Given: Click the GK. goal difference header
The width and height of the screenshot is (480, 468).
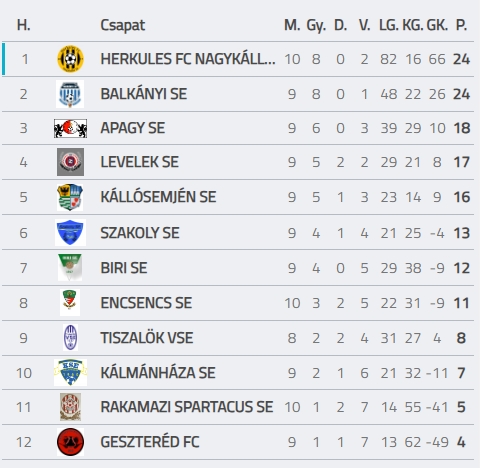Looking at the screenshot, I should (437, 25).
